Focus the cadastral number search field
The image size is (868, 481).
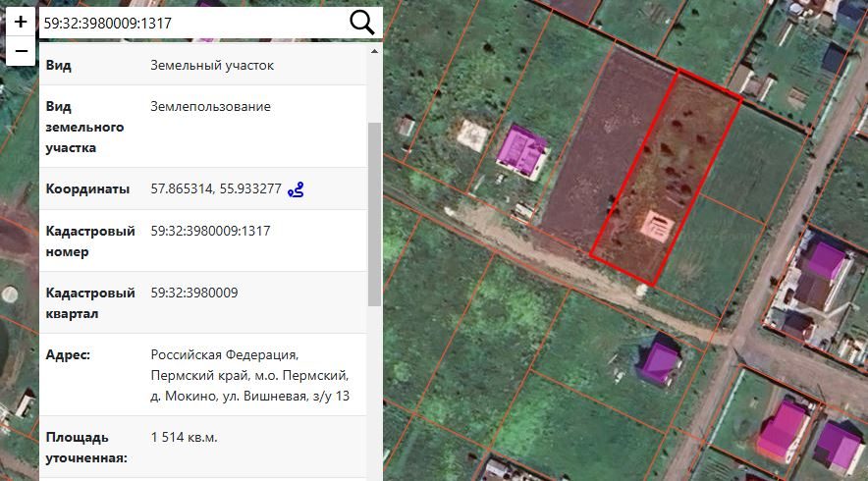193,24
